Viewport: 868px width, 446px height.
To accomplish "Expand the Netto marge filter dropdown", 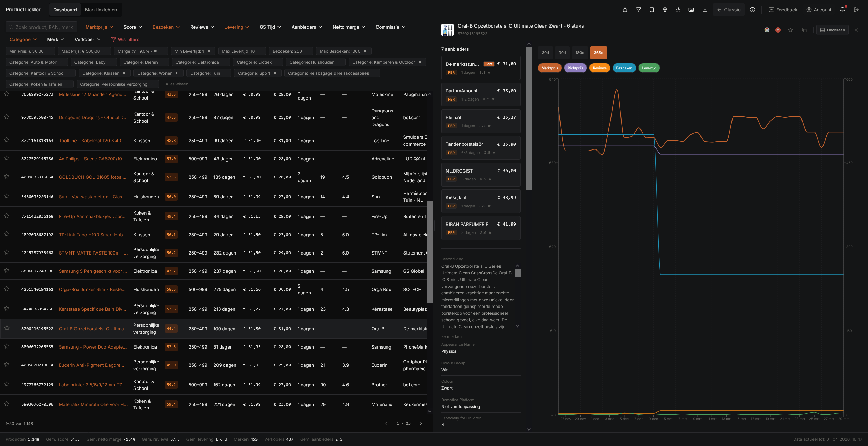I will point(349,27).
